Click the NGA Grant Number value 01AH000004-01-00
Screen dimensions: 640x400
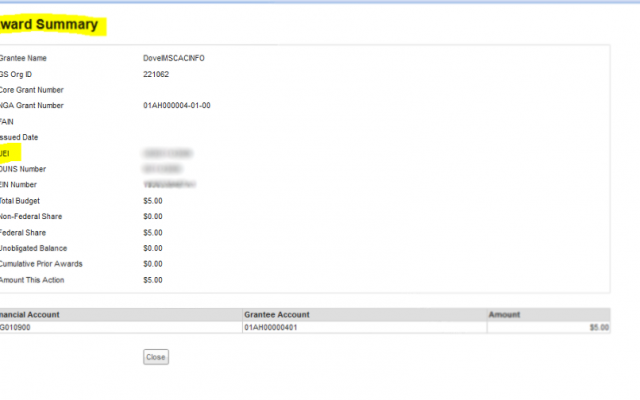(177, 105)
